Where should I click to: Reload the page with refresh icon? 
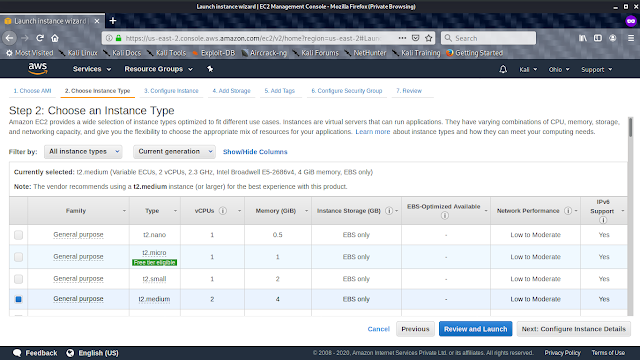pos(40,38)
